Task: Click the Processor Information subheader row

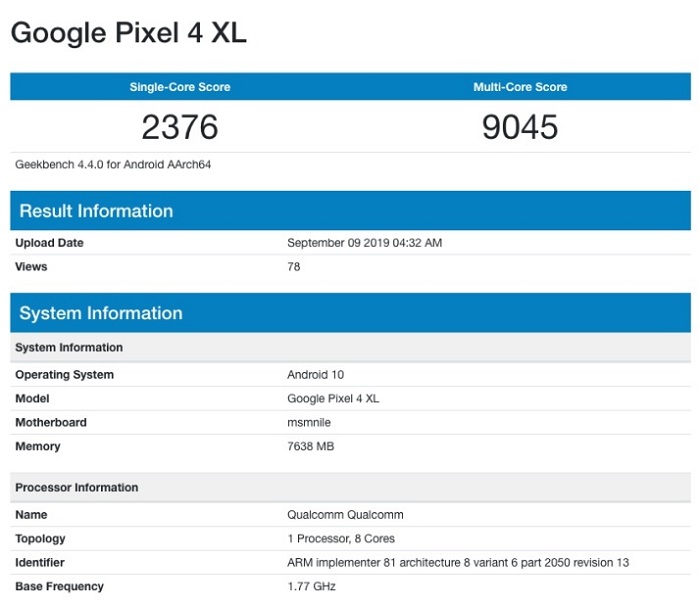Action: click(350, 487)
